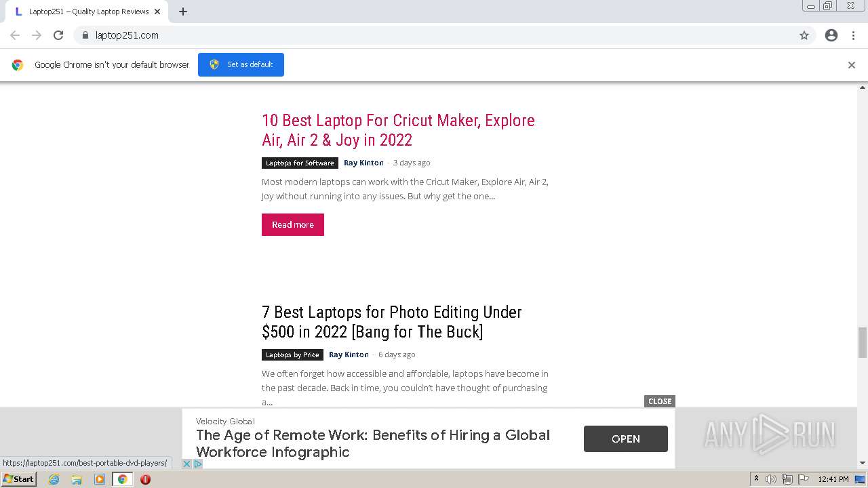This screenshot has width=868, height=488.
Task: Close the Laptop251 browser tab
Action: [157, 12]
